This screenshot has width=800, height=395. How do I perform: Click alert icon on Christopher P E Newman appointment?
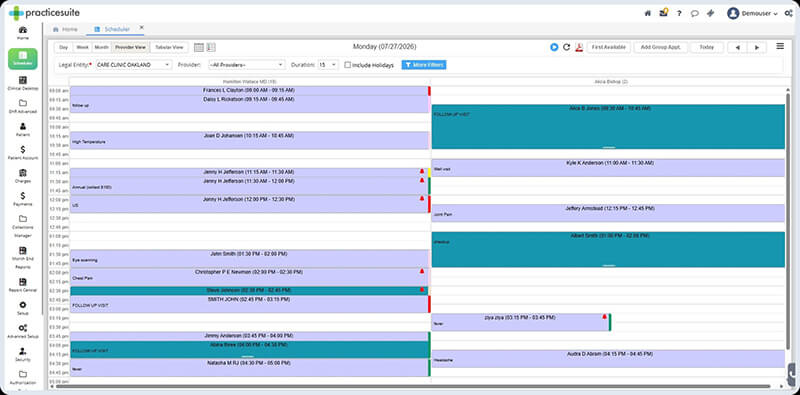(422, 271)
